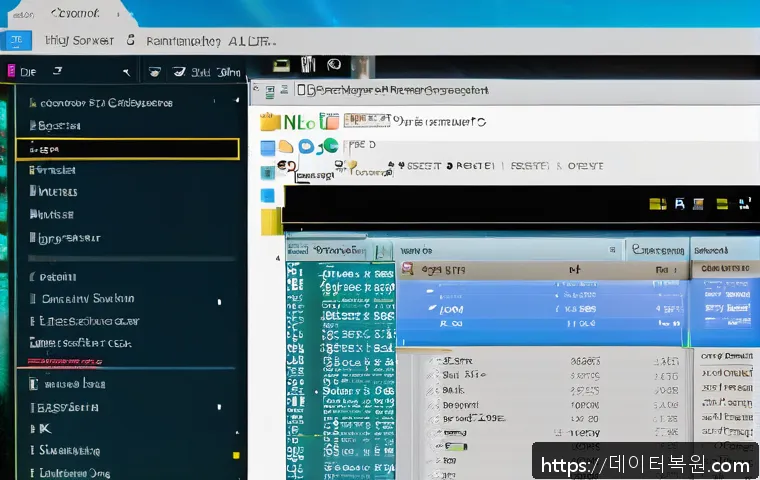760x480 pixels.
Task: Click the magenta icon beside "Dje"
Action: click(11, 71)
